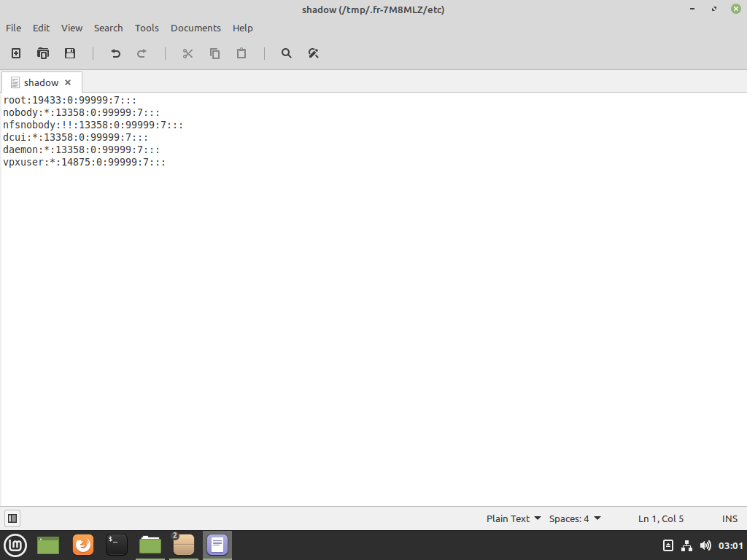The image size is (747, 560).
Task: Click the nfsnobody:!!:13358 line
Action: pyautogui.click(x=93, y=125)
